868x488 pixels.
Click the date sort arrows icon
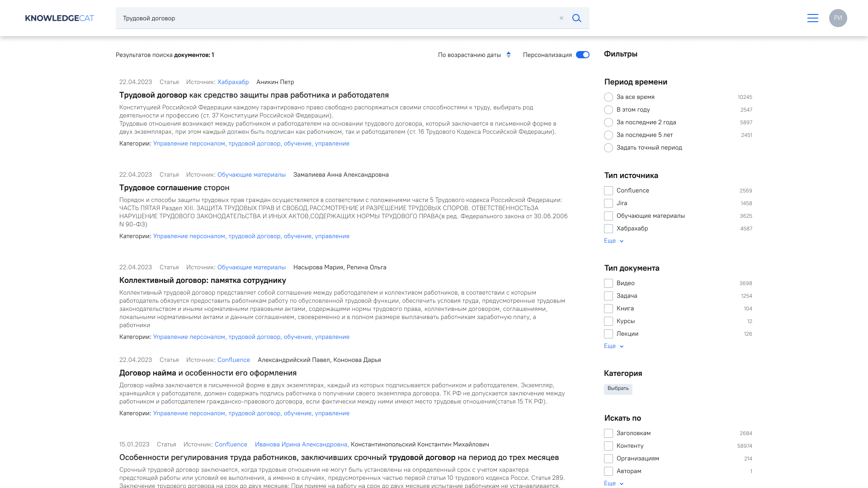(509, 55)
